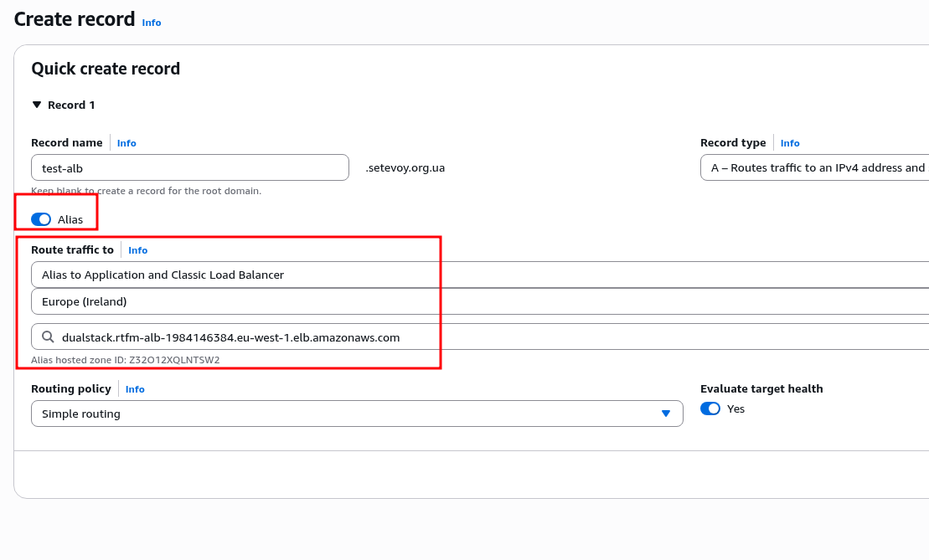The height and width of the screenshot is (560, 929).
Task: Open the Simple routing policy dropdown
Action: pyautogui.click(x=357, y=414)
